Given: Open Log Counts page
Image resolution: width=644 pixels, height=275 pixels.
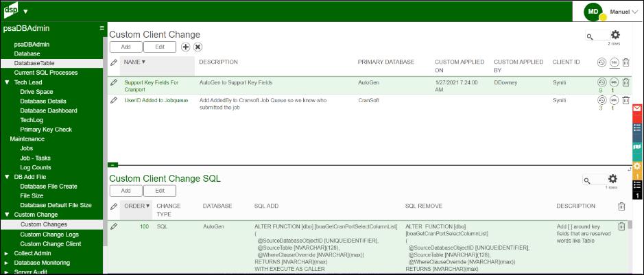Looking at the screenshot, I should 36,167.
